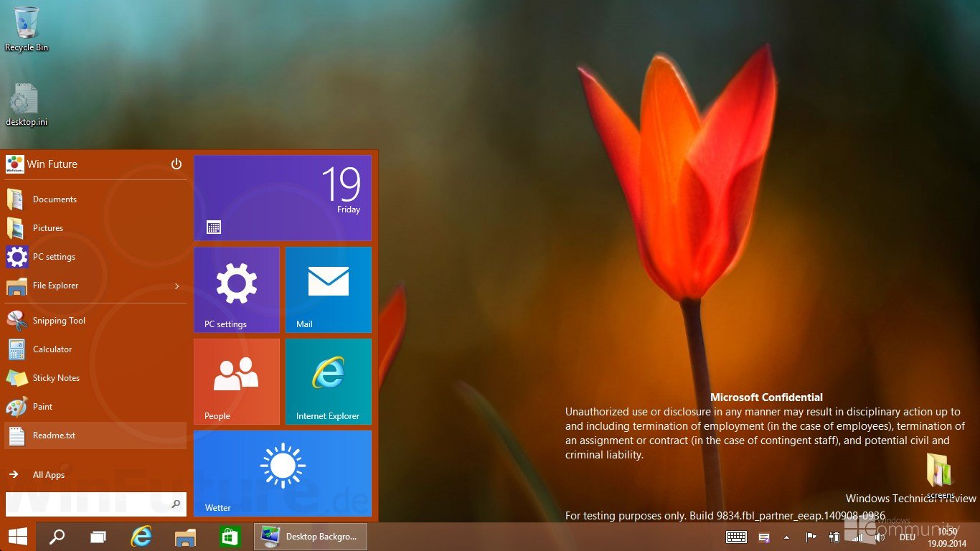
Task: Open the Internet Explorer tile
Action: point(329,382)
